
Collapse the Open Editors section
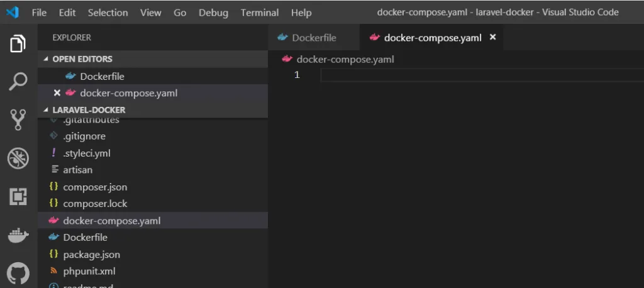pyautogui.click(x=45, y=59)
